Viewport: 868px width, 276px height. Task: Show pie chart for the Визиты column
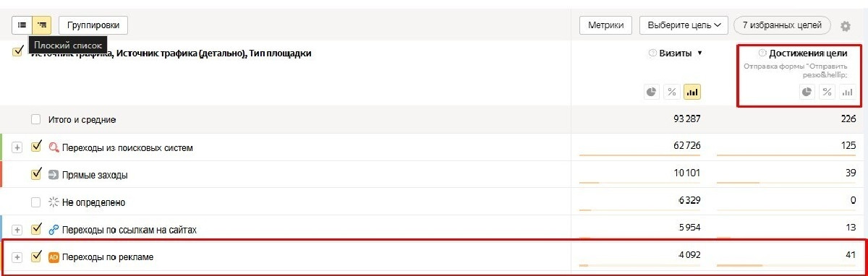click(652, 92)
